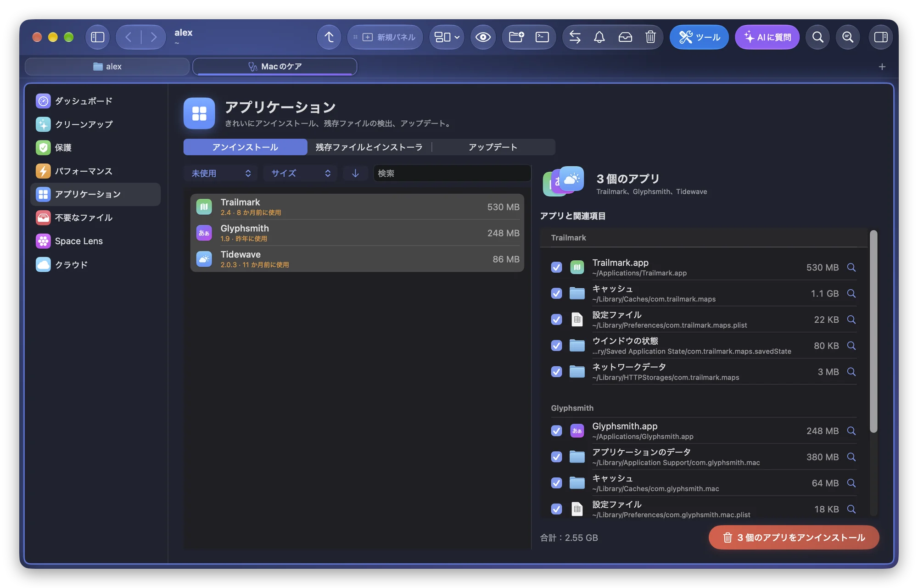Toggle the right panel button

(881, 37)
